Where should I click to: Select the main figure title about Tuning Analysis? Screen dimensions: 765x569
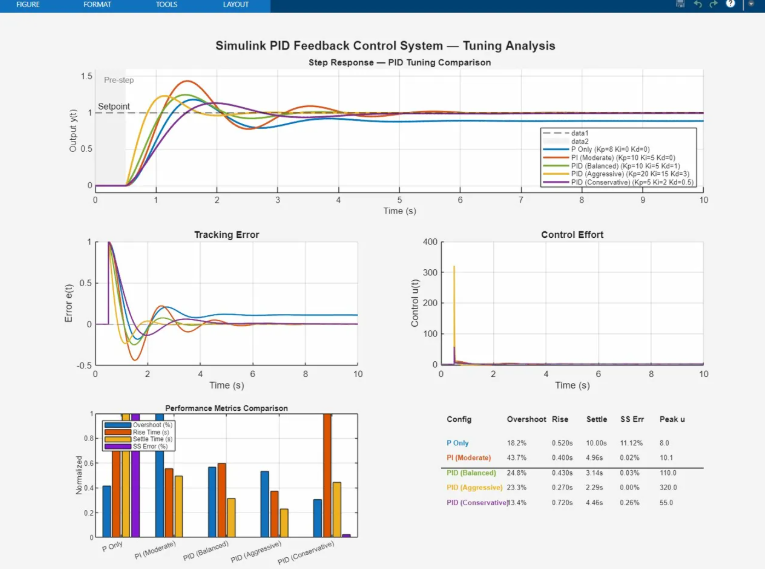point(385,46)
